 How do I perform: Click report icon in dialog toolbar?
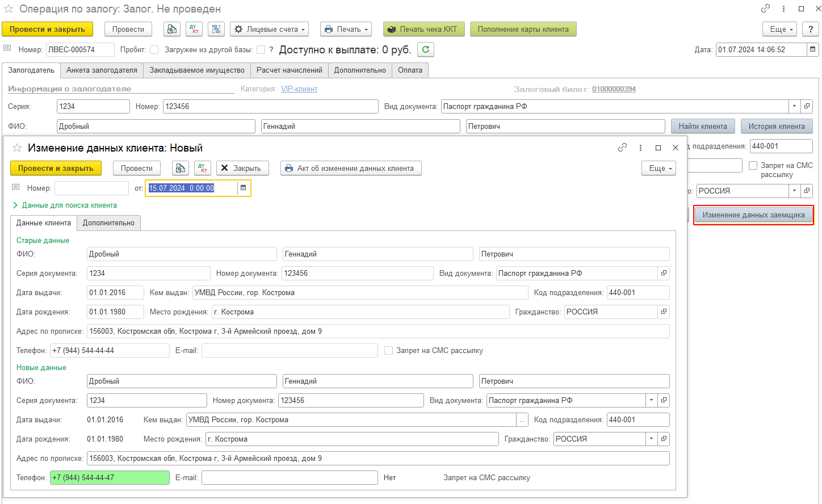pos(181,168)
